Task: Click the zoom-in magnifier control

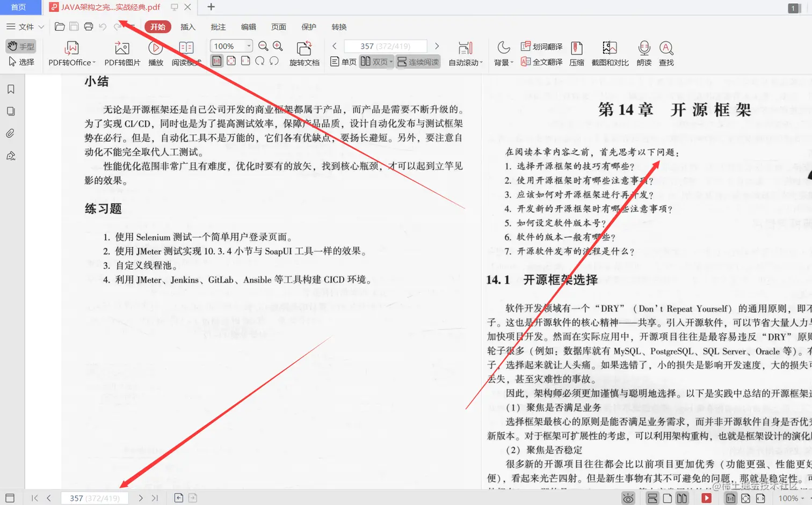Action: click(x=277, y=46)
